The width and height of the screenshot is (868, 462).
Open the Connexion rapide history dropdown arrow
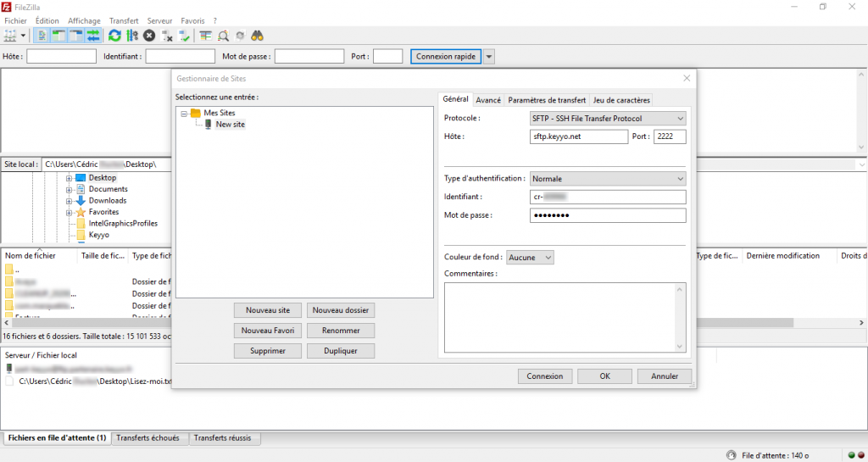(x=489, y=57)
